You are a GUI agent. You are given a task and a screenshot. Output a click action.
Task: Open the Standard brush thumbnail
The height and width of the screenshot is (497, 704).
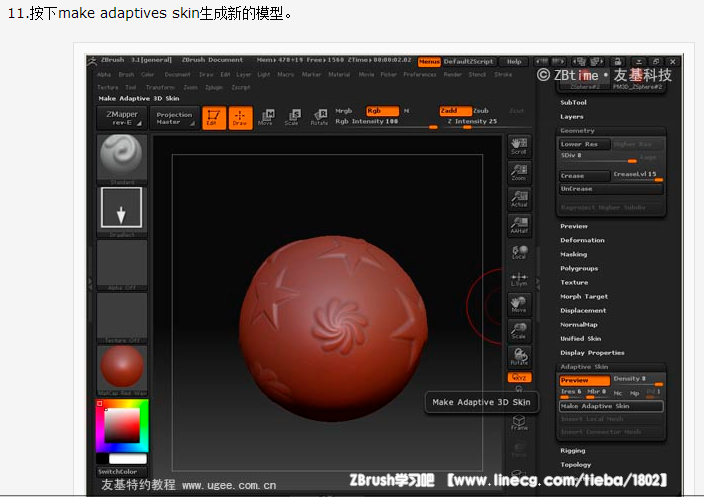122,158
